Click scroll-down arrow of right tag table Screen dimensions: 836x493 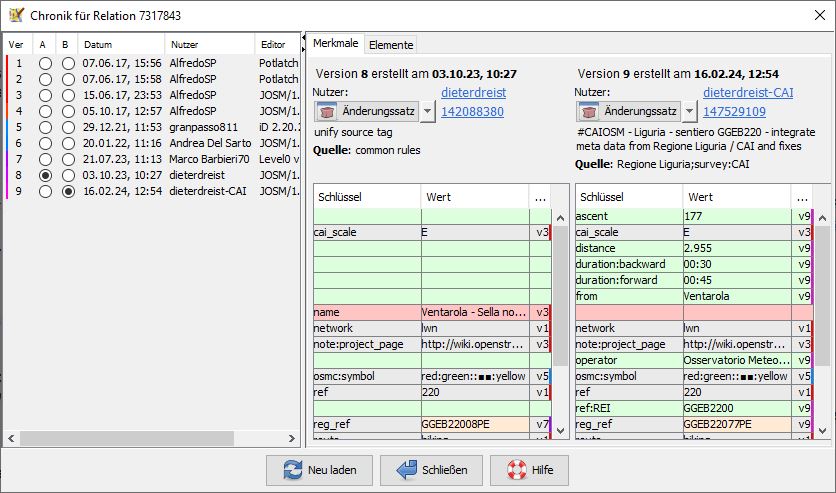coord(822,431)
